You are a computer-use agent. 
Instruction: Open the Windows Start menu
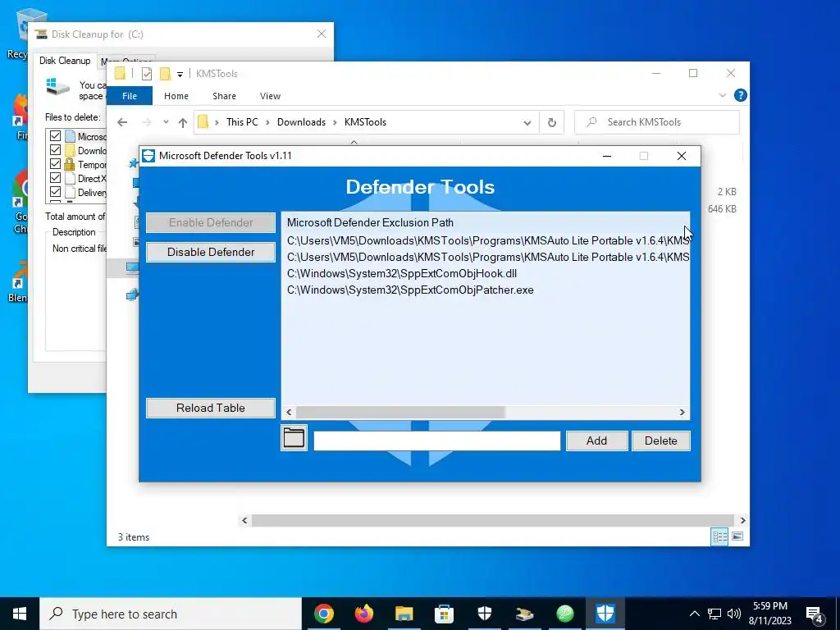coord(20,614)
